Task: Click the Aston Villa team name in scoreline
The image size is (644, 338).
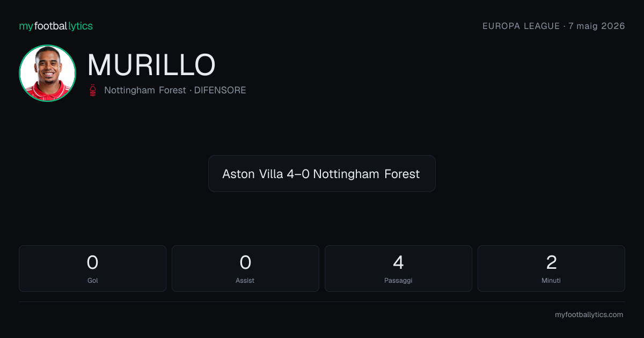Action: click(253, 174)
